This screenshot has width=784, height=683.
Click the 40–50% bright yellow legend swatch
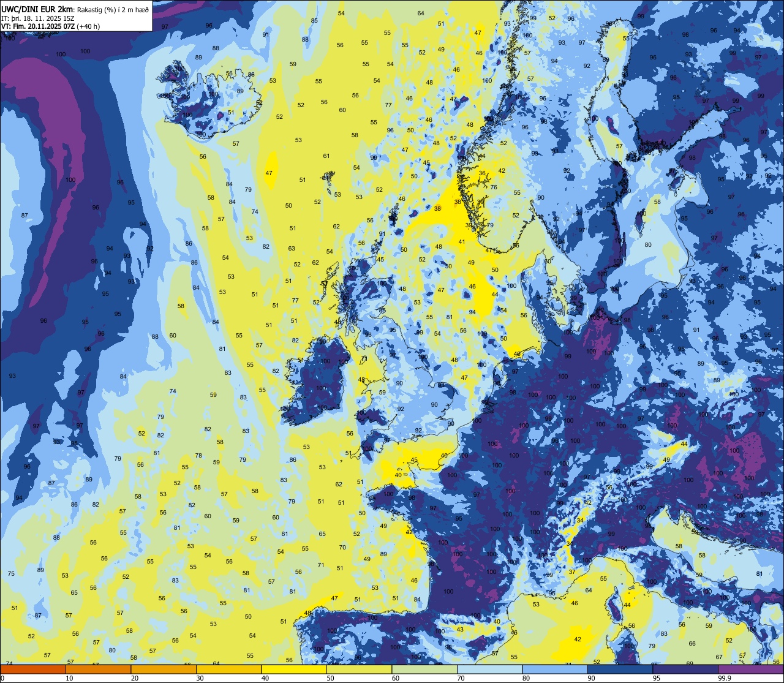click(294, 669)
